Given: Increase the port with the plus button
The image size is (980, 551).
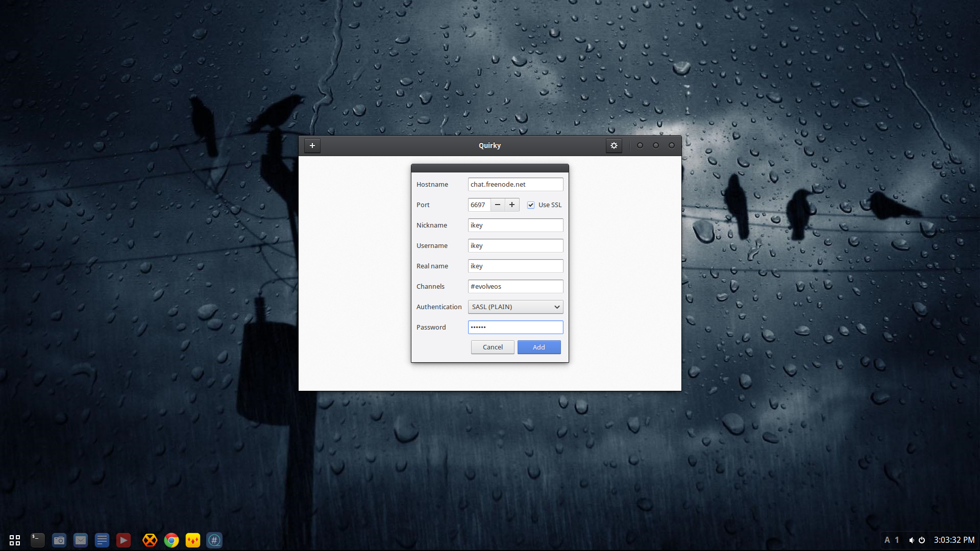Looking at the screenshot, I should coord(512,205).
